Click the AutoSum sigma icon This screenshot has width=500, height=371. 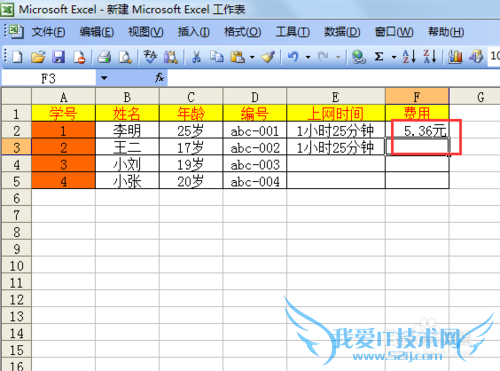[x=379, y=57]
